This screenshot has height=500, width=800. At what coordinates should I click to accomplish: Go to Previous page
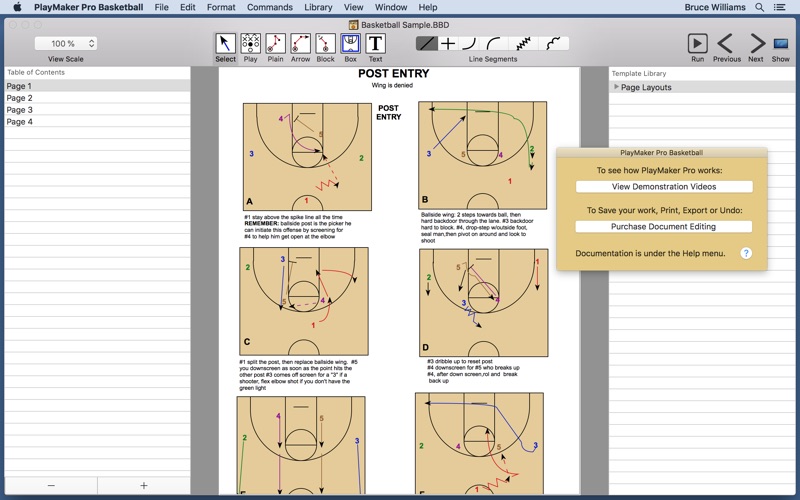coord(726,44)
